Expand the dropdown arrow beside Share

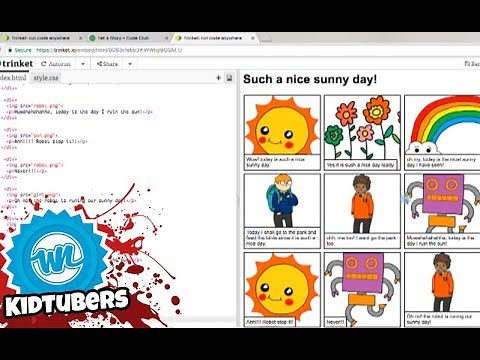(130, 64)
